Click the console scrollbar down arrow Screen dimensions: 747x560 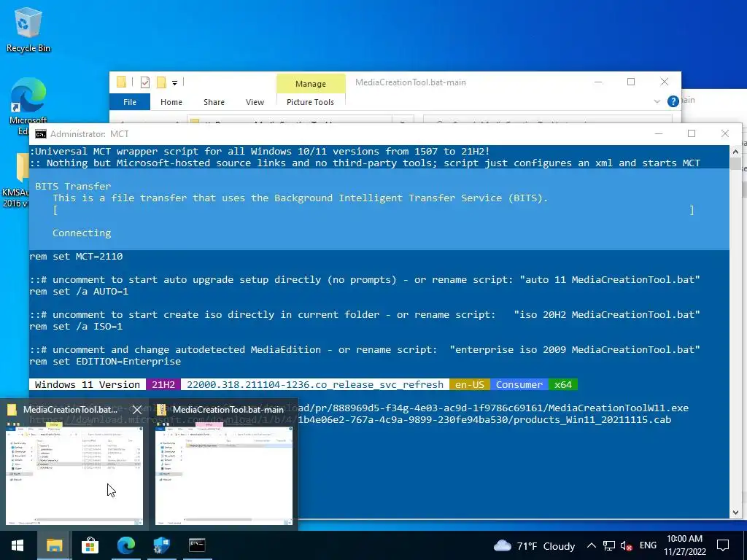click(x=735, y=513)
